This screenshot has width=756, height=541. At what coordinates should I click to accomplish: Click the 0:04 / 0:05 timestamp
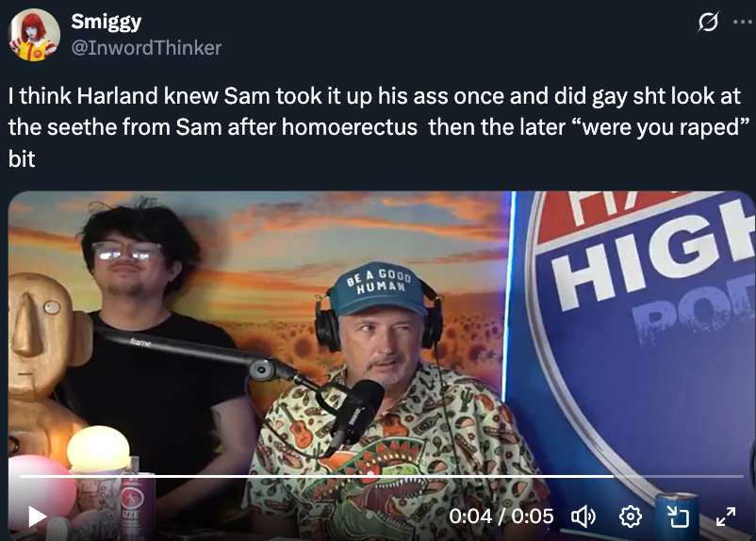[501, 516]
